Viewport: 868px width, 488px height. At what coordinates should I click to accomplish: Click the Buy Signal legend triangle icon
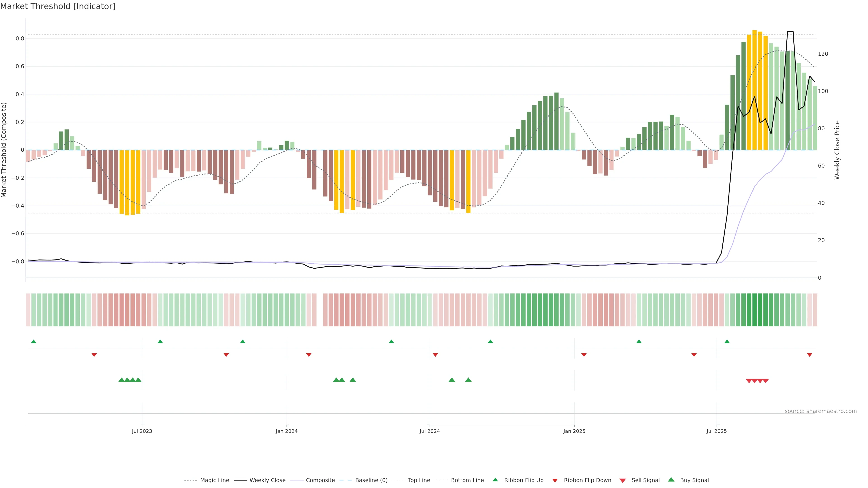671,480
